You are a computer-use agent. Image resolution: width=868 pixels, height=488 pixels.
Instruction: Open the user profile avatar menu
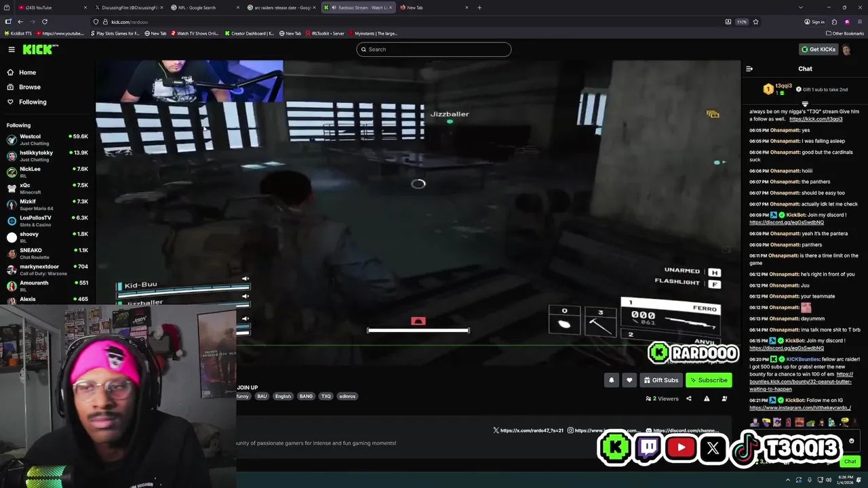(846, 49)
